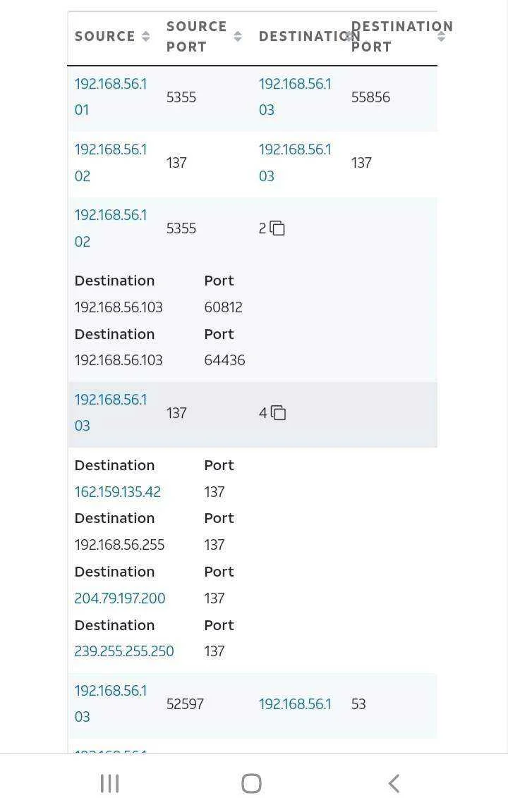Viewport: 508px width, 812px height.
Task: Tap Android back arrow icon
Action: [394, 783]
